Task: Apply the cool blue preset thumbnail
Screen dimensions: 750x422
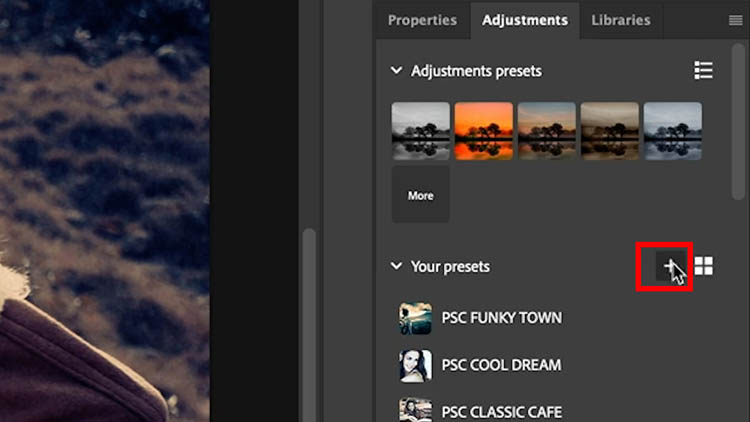Action: coord(673,131)
